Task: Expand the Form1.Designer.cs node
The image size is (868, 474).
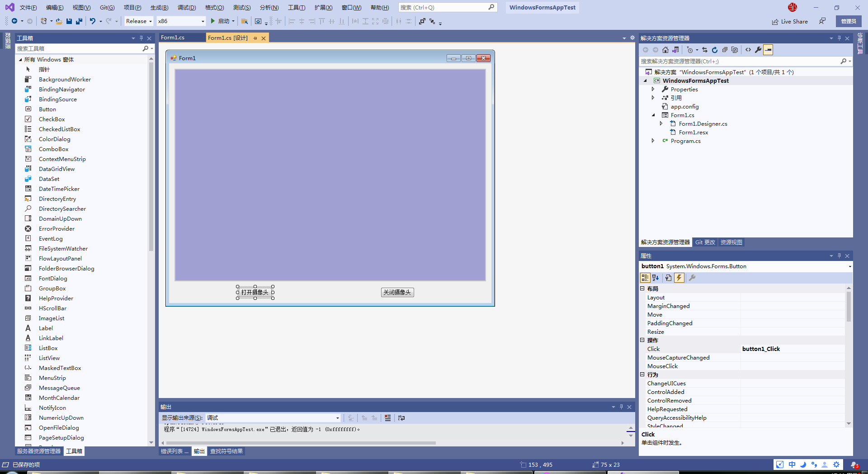Action: [x=661, y=123]
